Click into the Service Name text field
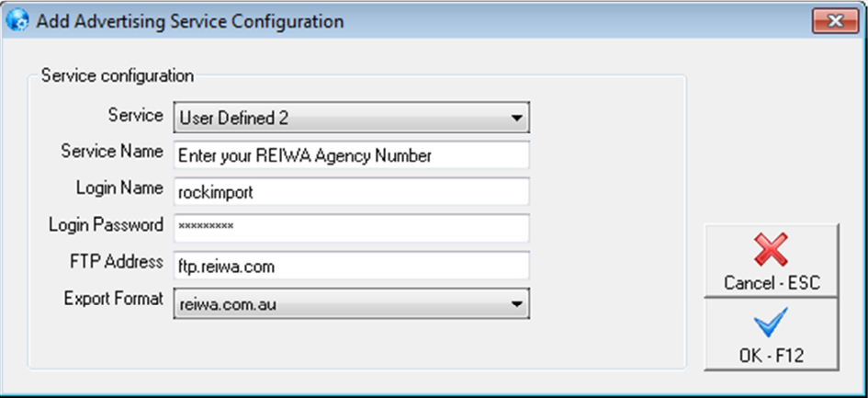This screenshot has width=868, height=398. pyautogui.click(x=351, y=155)
